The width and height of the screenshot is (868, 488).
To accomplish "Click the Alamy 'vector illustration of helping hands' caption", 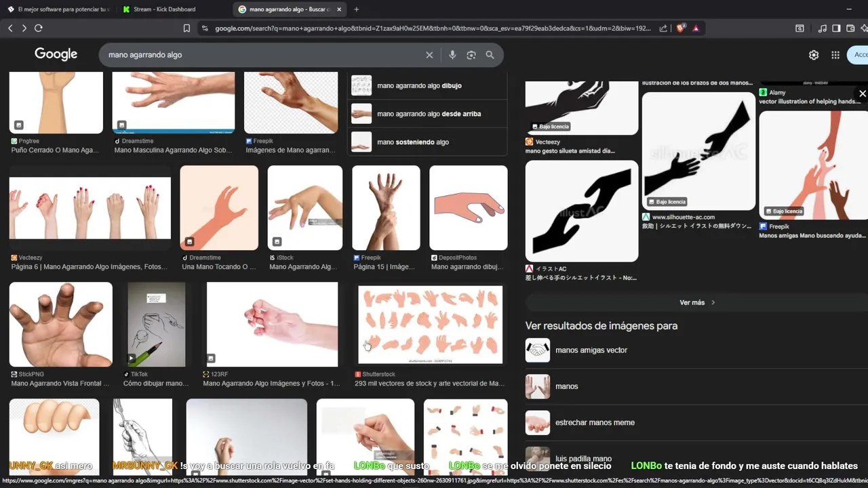I will (810, 102).
